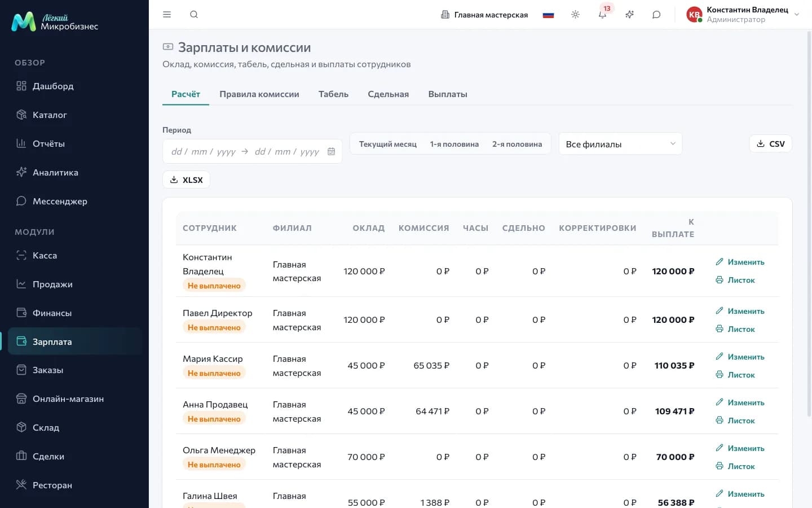The height and width of the screenshot is (508, 812).
Task: Open chat bubble icon in header
Action: point(656,15)
